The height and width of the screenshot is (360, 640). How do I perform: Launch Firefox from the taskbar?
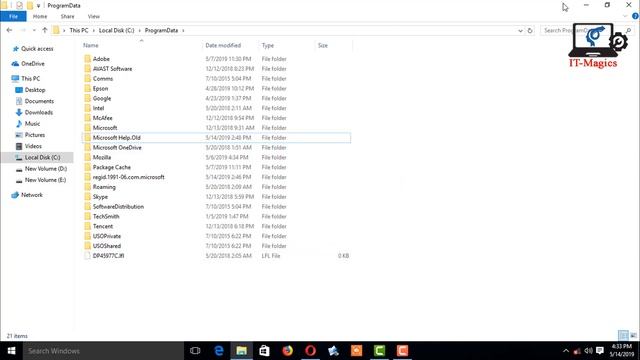pos(287,351)
